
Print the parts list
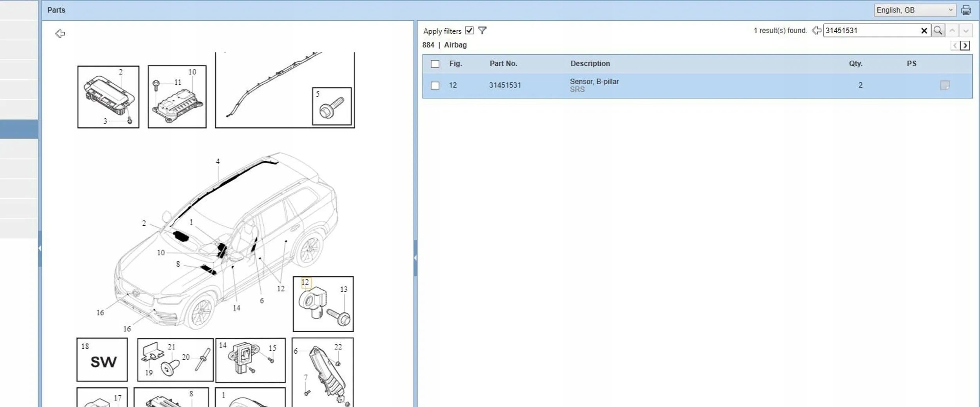966,10
